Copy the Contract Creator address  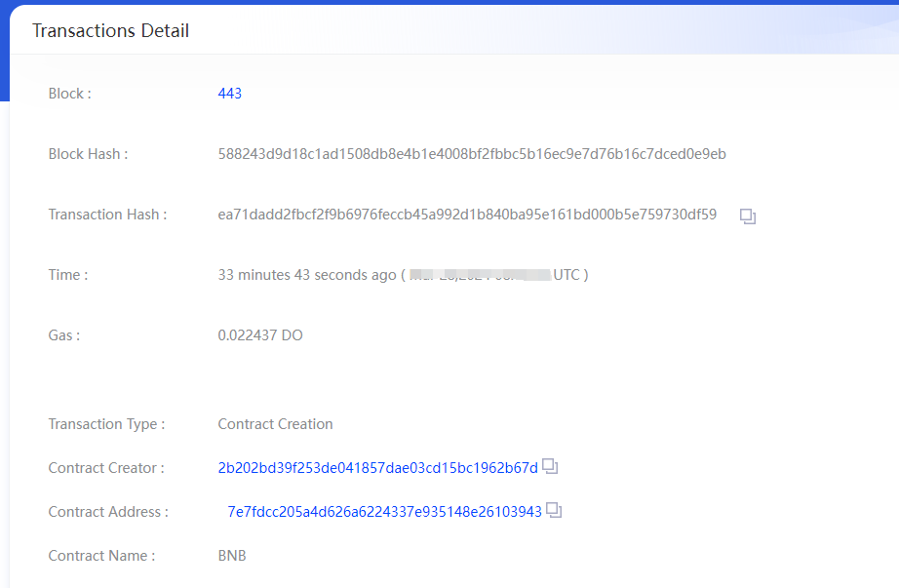550,466
